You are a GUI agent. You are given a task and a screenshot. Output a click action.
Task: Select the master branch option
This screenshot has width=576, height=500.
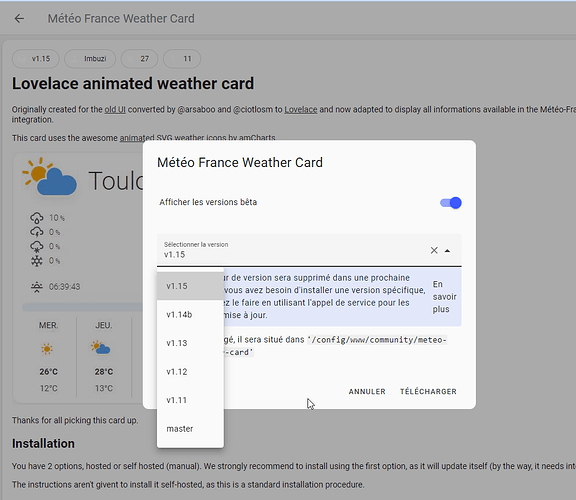tap(190, 429)
